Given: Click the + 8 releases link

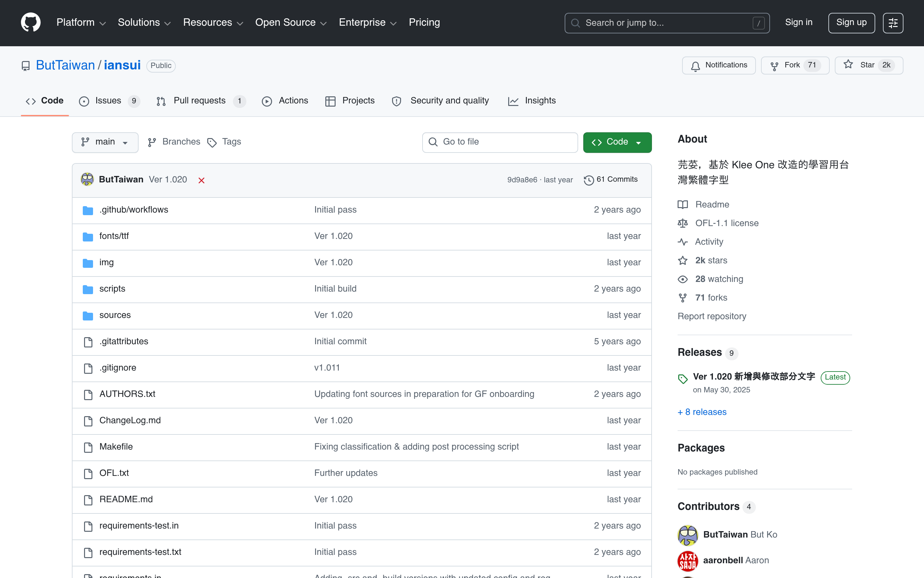Looking at the screenshot, I should point(702,412).
